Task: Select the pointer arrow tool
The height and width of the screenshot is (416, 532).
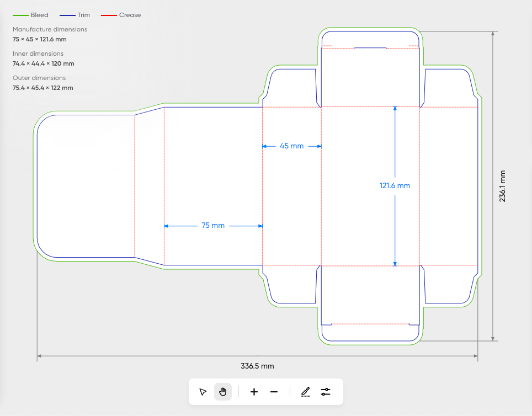Action: [x=203, y=392]
